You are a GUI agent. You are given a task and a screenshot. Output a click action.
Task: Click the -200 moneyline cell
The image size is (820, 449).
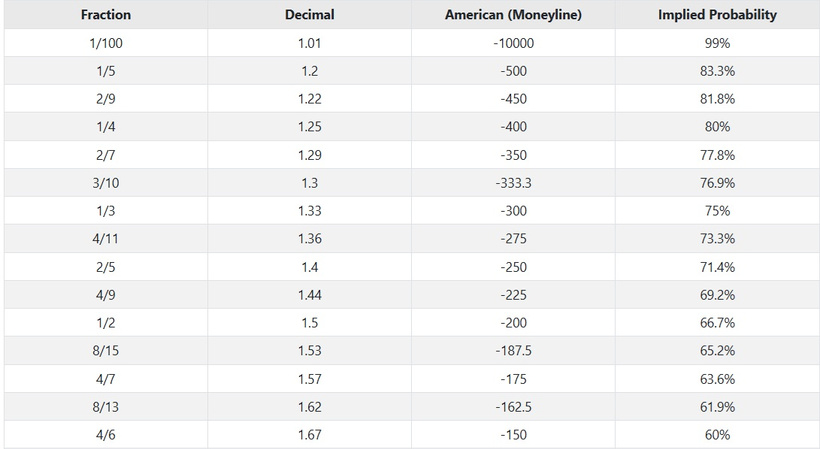[513, 323]
